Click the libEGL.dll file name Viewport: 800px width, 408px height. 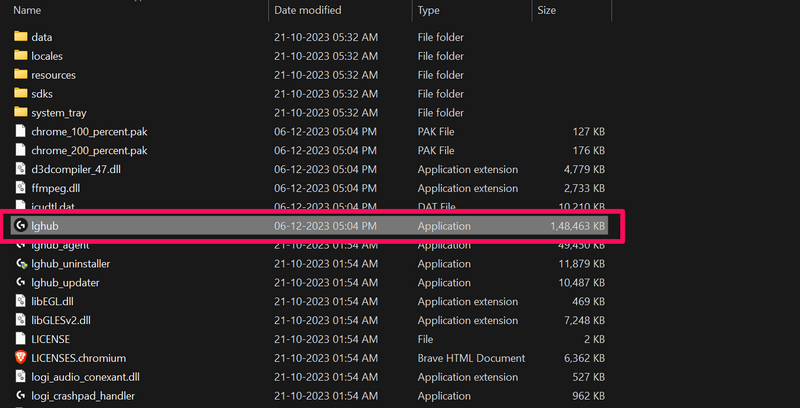coord(55,302)
